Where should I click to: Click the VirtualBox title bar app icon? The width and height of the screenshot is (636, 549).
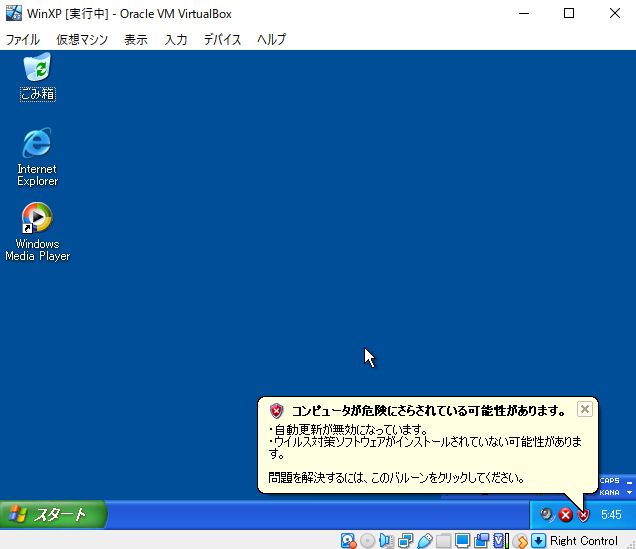point(14,13)
